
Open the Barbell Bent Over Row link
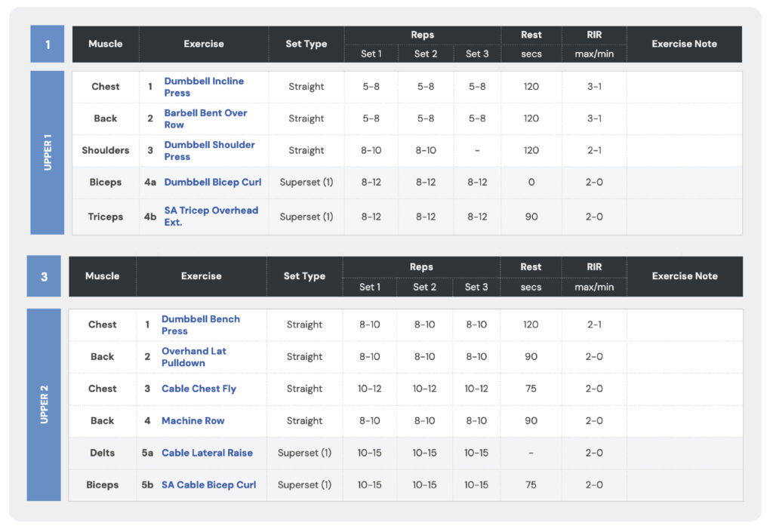[205, 118]
